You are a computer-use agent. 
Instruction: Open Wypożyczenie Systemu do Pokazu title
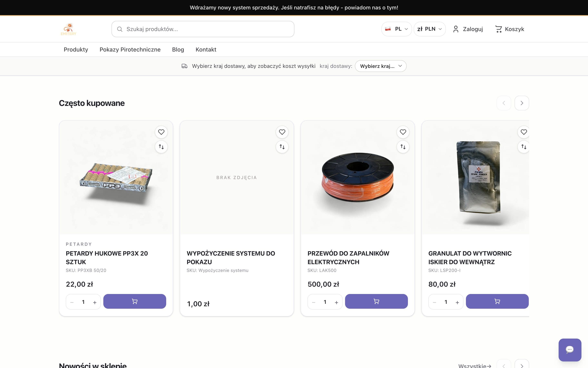[231, 258]
